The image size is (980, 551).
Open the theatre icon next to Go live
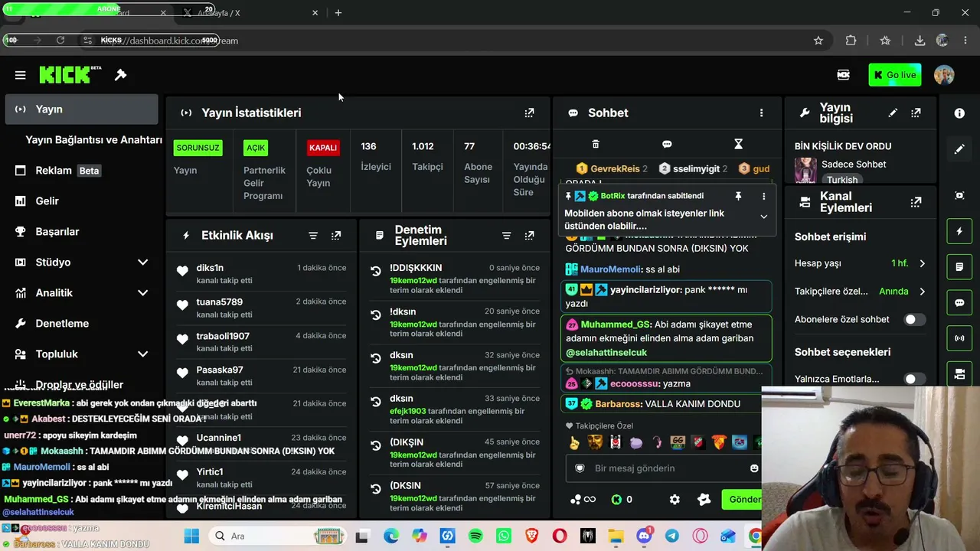click(x=843, y=75)
